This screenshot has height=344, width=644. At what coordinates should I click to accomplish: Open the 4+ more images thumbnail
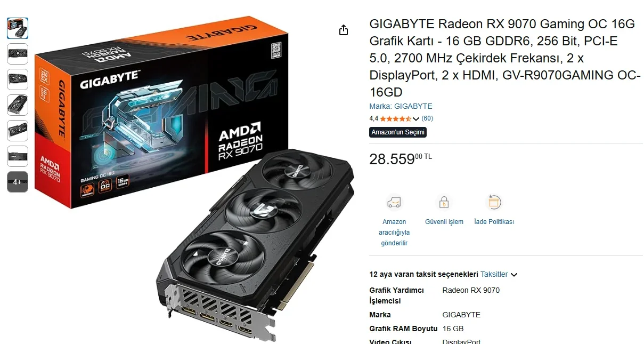pos(18,182)
